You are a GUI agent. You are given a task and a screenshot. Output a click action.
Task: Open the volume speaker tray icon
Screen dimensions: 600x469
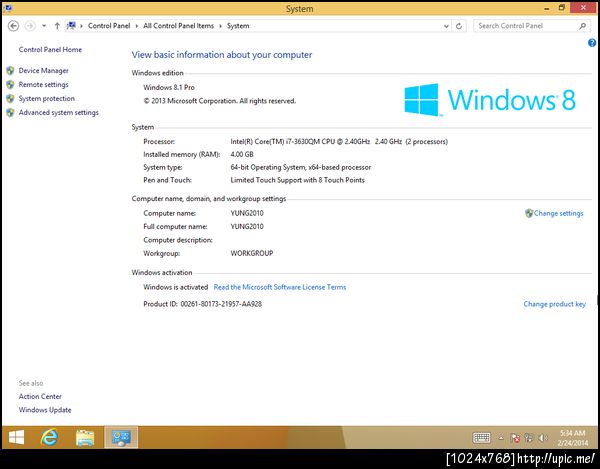tap(543, 438)
